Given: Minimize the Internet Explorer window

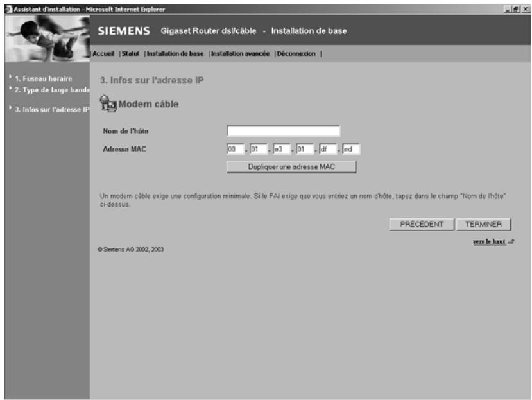Looking at the screenshot, I should [x=508, y=10].
